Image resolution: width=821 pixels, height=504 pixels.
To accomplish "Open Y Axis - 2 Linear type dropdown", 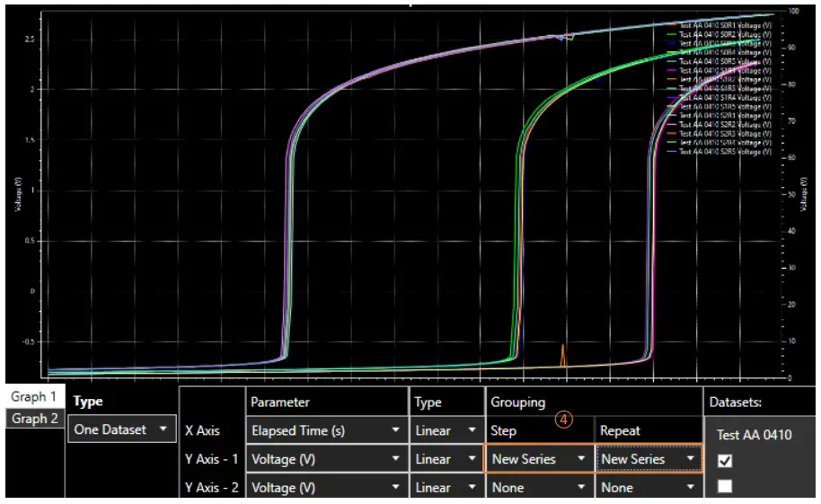I will [446, 487].
